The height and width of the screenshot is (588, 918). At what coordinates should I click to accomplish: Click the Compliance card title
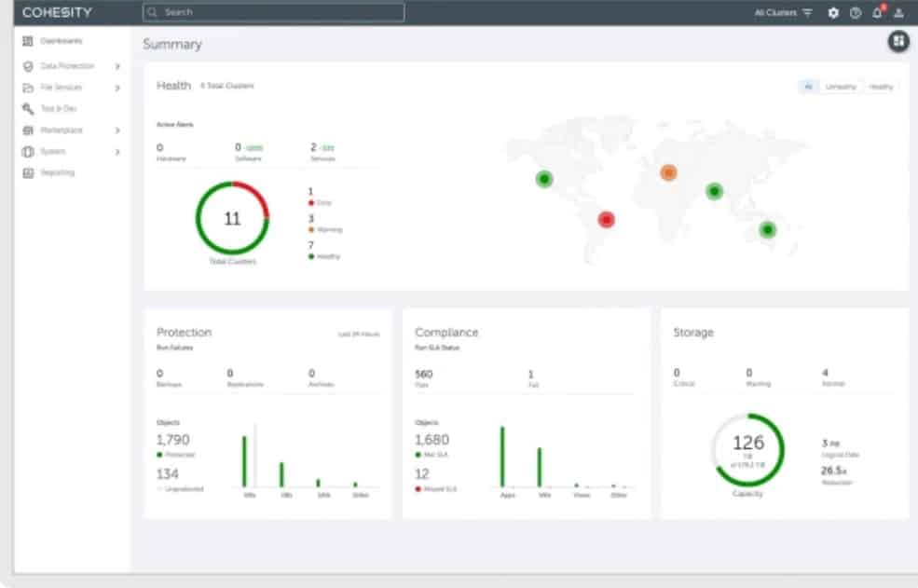[446, 332]
